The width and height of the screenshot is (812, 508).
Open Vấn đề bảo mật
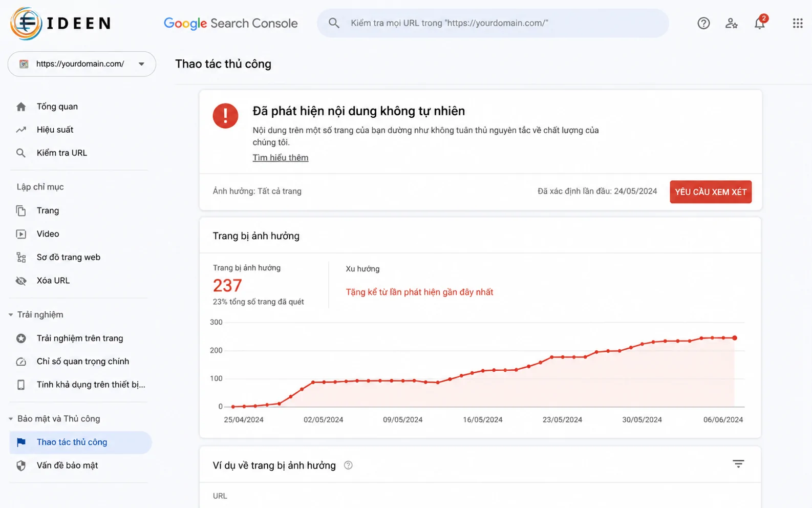[67, 465]
